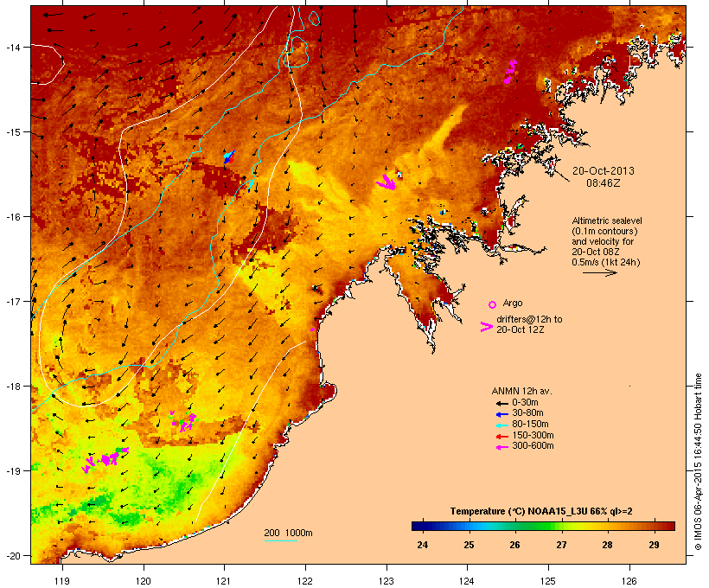This screenshot has height=588, width=709.
Task: Click the 'ANMN 12h av.' legend heading
Action: [521, 391]
